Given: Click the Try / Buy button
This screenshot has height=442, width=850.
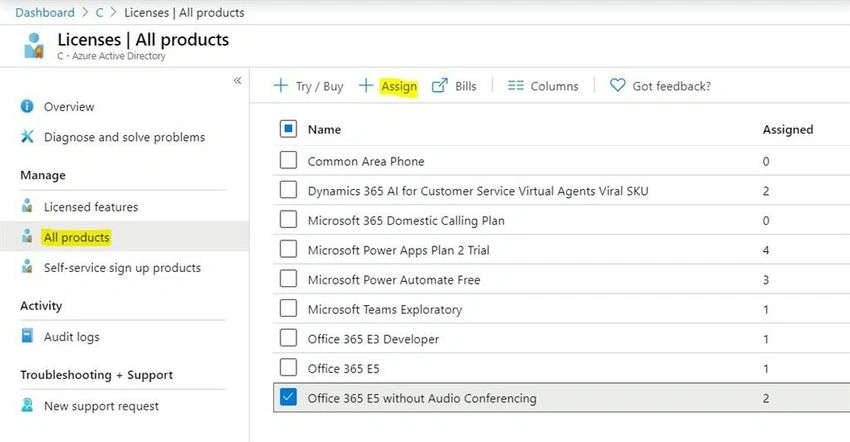Looking at the screenshot, I should tap(308, 86).
